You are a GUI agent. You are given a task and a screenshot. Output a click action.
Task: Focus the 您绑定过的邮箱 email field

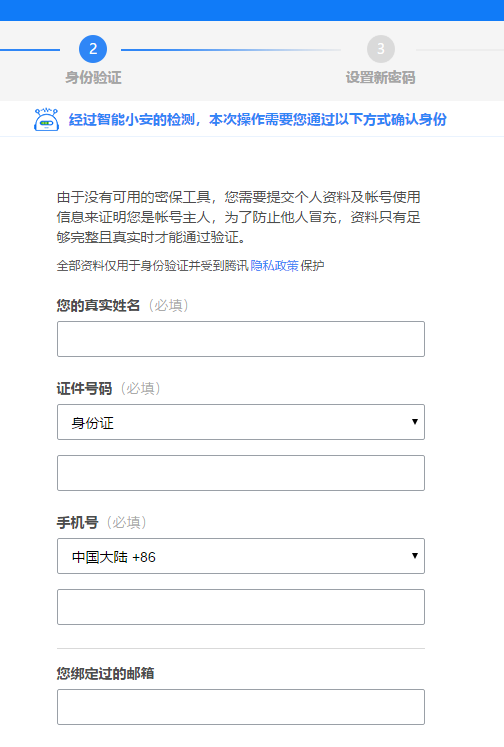click(241, 707)
